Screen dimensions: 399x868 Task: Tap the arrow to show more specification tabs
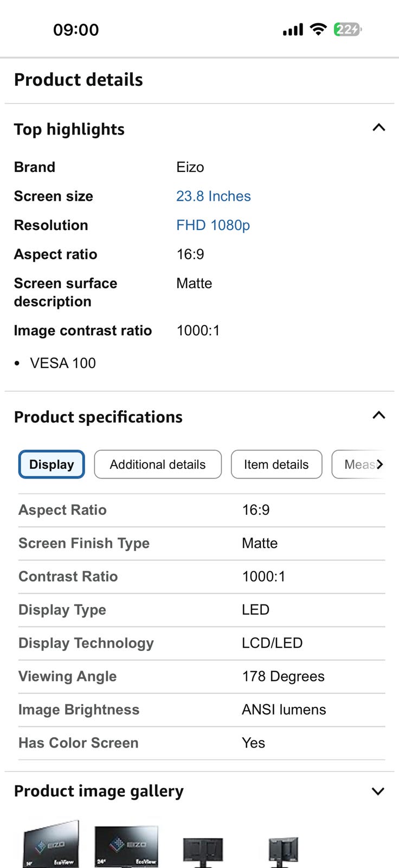tap(380, 464)
